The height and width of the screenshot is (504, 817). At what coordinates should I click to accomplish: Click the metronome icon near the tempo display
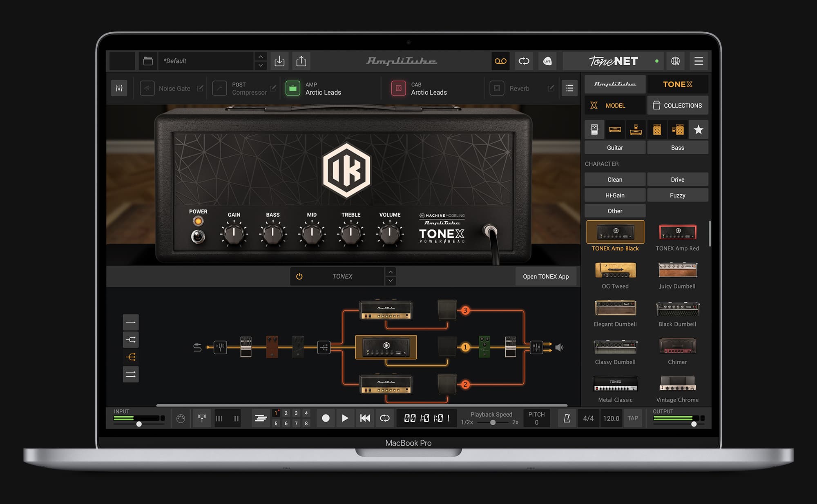coord(567,418)
